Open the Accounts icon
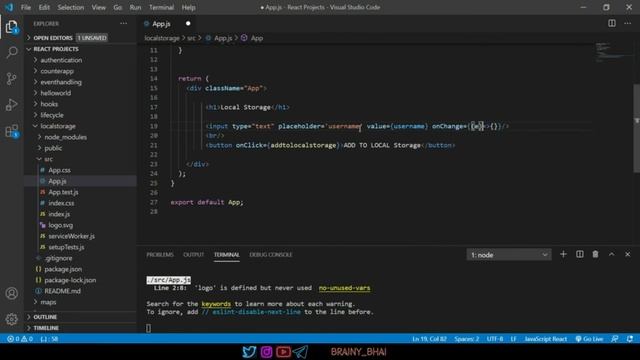640x360 pixels. point(12,293)
